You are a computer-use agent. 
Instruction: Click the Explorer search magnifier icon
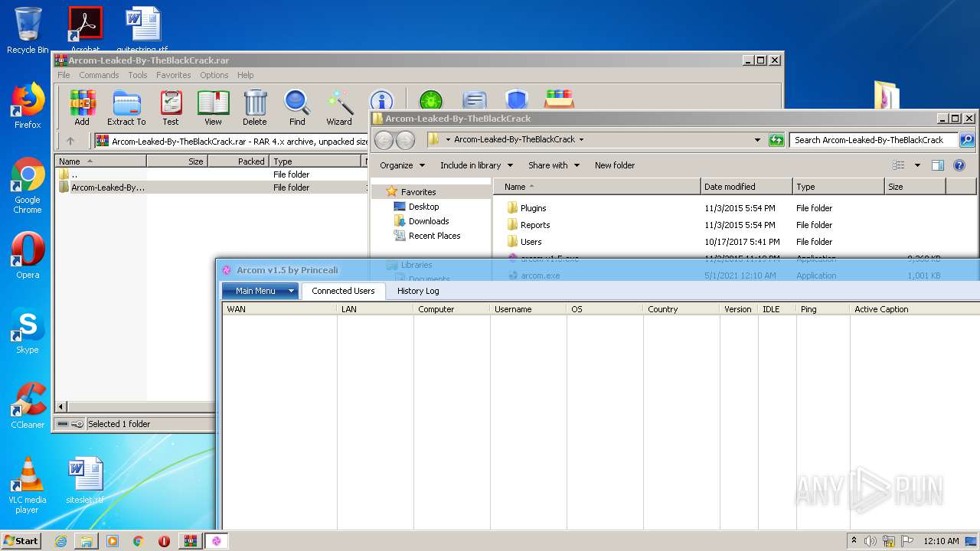tap(967, 140)
